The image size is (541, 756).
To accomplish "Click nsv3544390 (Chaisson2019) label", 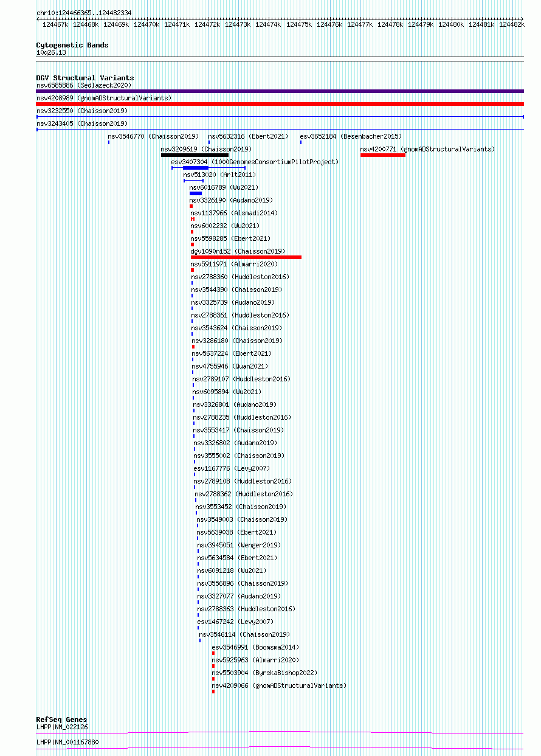I will (236, 290).
